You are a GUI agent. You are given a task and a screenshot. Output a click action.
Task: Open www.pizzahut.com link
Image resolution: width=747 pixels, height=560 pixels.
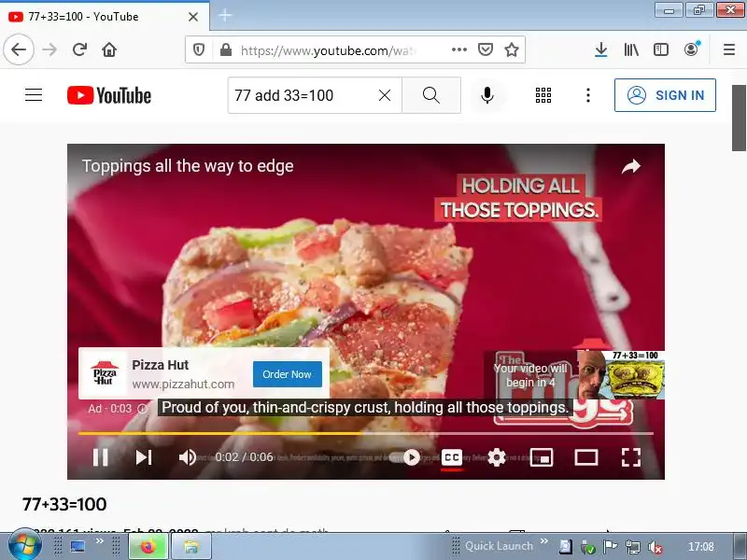(183, 384)
